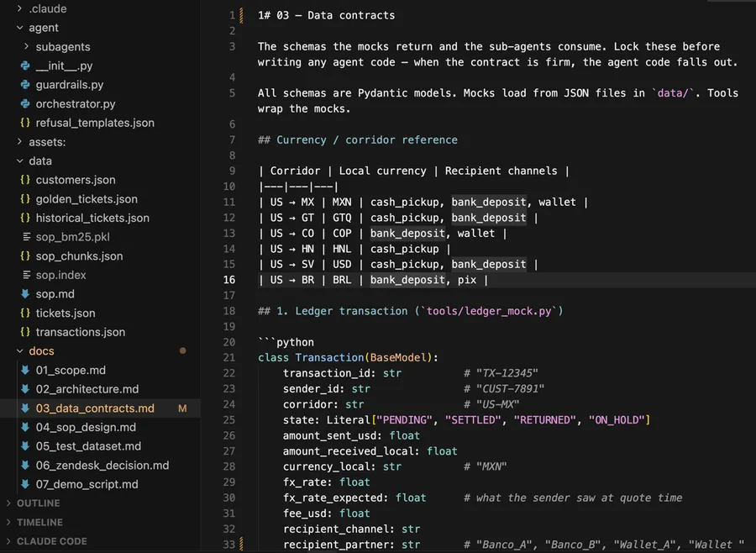This screenshot has height=553, width=756.
Task: Open orchestrator.py file
Action: click(76, 103)
